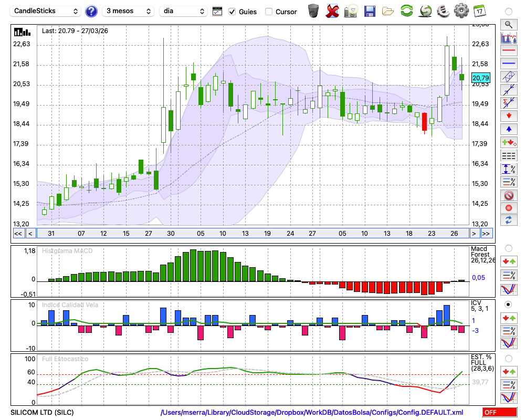525x420 pixels.
Task: Click the red prohibition sign tool
Action: click(508, 195)
